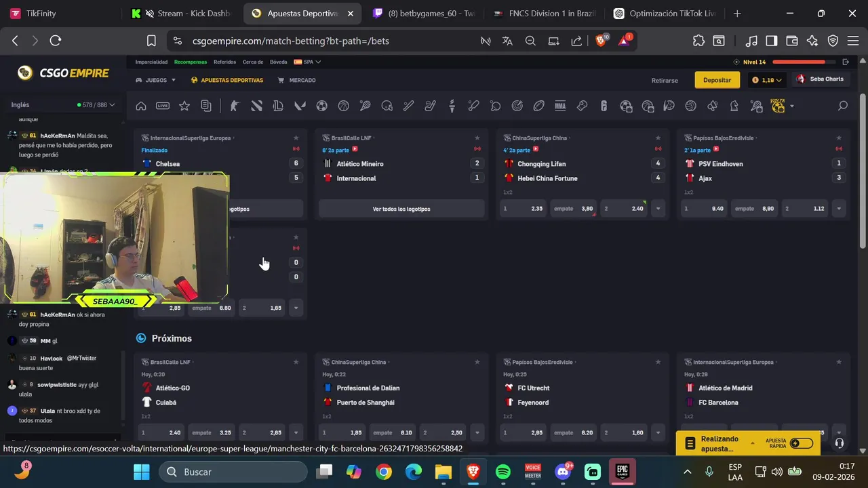Select the cricket bat sport icon
Image resolution: width=868 pixels, height=488 pixels.
[x=473, y=106]
